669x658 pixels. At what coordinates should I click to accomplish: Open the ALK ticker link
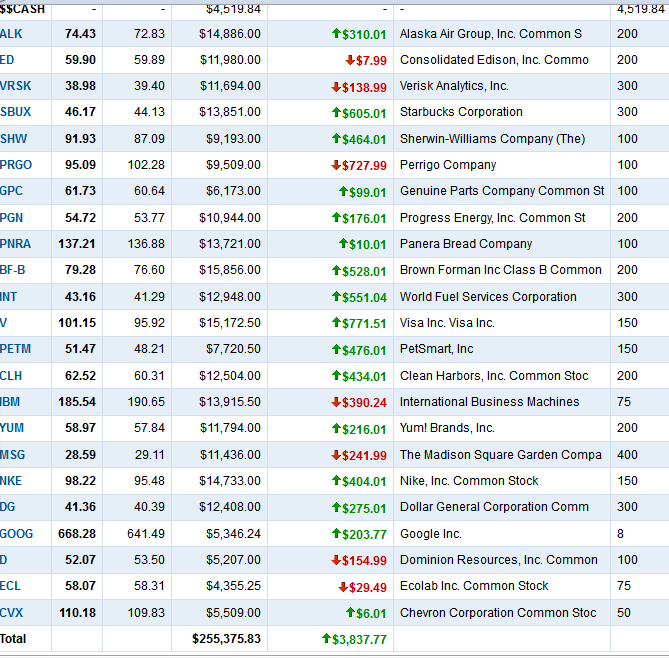pyautogui.click(x=11, y=34)
